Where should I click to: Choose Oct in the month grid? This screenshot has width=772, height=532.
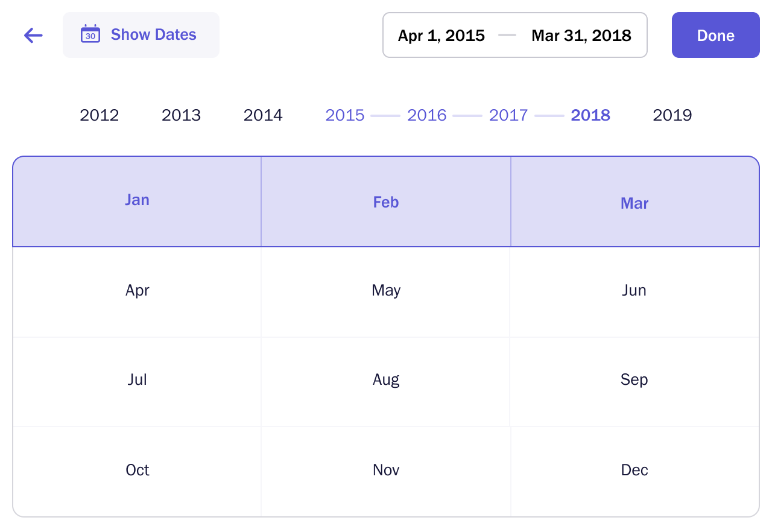tap(137, 470)
